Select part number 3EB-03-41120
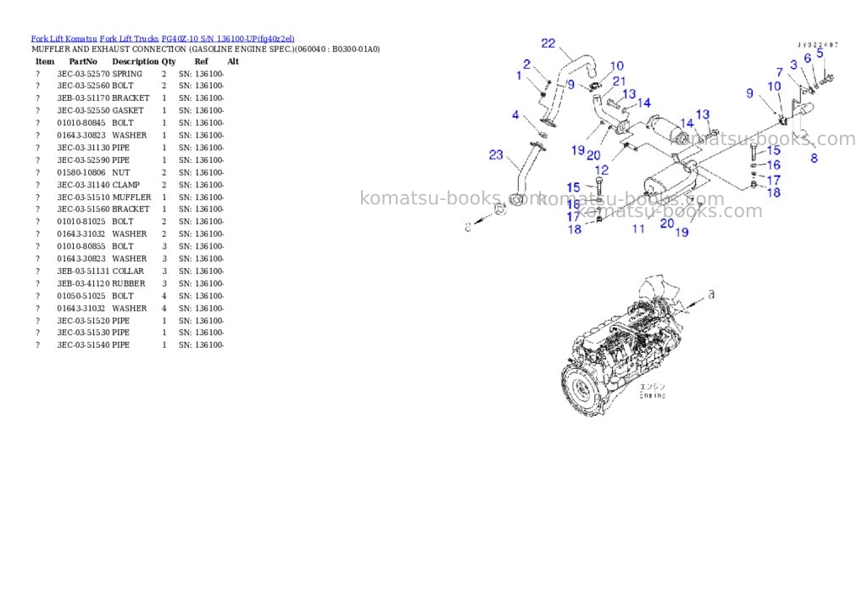The image size is (868, 615). [83, 283]
